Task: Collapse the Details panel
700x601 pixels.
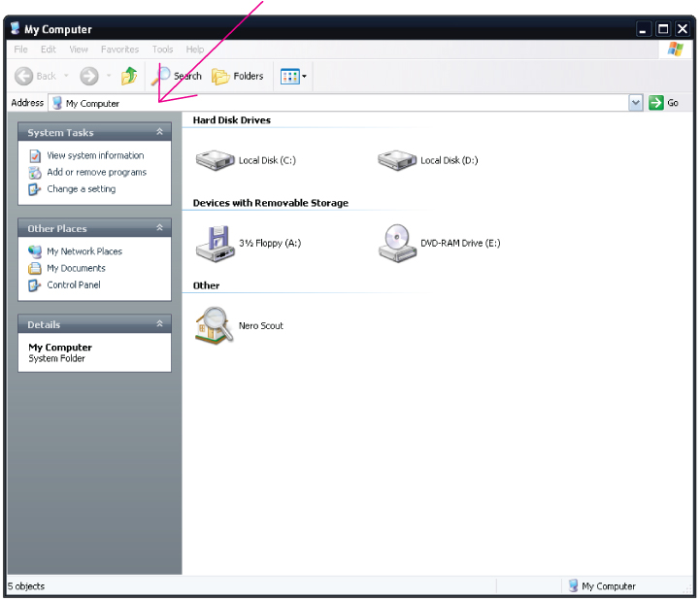Action: click(159, 323)
